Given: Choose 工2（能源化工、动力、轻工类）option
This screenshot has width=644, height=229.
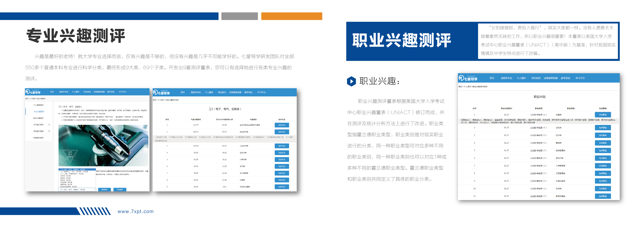Looking at the screenshot, I should (77, 172).
